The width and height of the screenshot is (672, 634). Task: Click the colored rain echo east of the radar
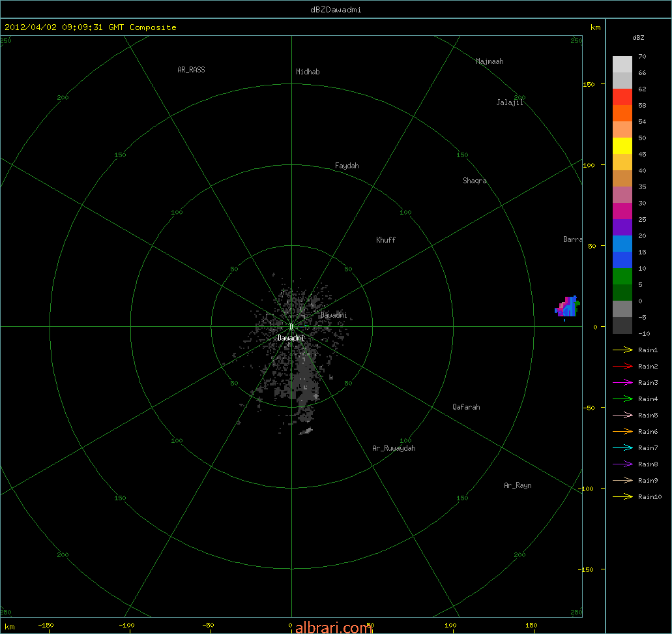568,307
